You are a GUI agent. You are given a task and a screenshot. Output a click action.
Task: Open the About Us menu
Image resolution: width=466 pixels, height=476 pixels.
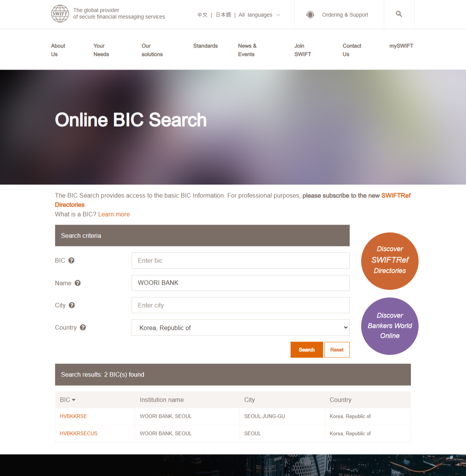click(58, 50)
